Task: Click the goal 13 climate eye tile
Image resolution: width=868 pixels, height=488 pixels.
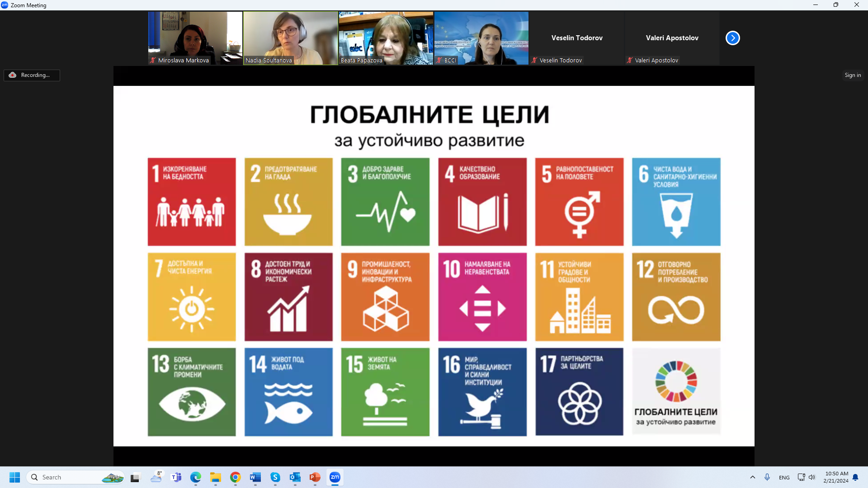Action: click(x=192, y=392)
